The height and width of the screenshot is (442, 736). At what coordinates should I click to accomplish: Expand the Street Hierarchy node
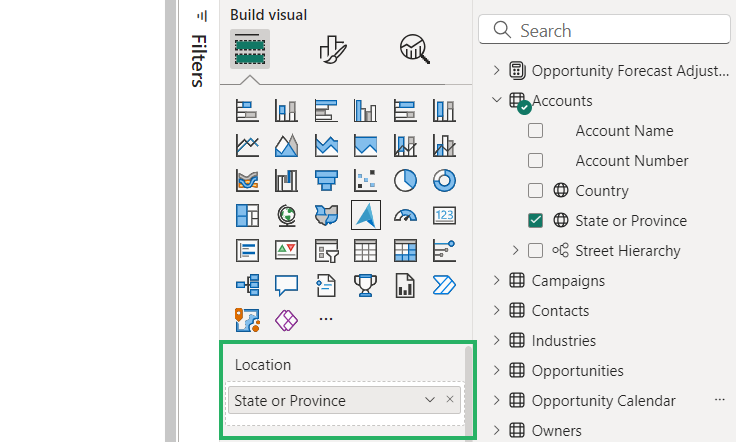516,251
